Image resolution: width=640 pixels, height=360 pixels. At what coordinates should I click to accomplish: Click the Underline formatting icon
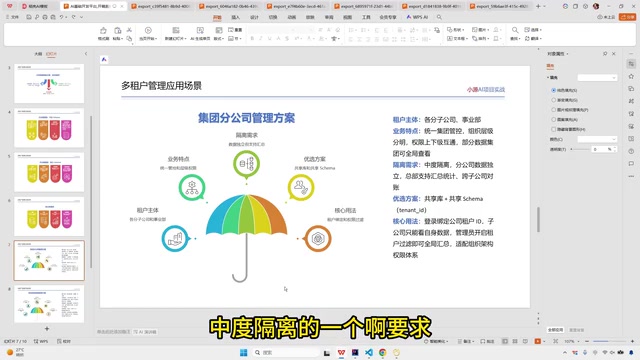click(269, 38)
